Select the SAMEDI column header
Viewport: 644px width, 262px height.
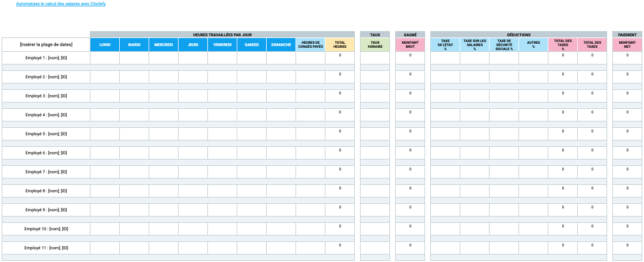[252, 45]
